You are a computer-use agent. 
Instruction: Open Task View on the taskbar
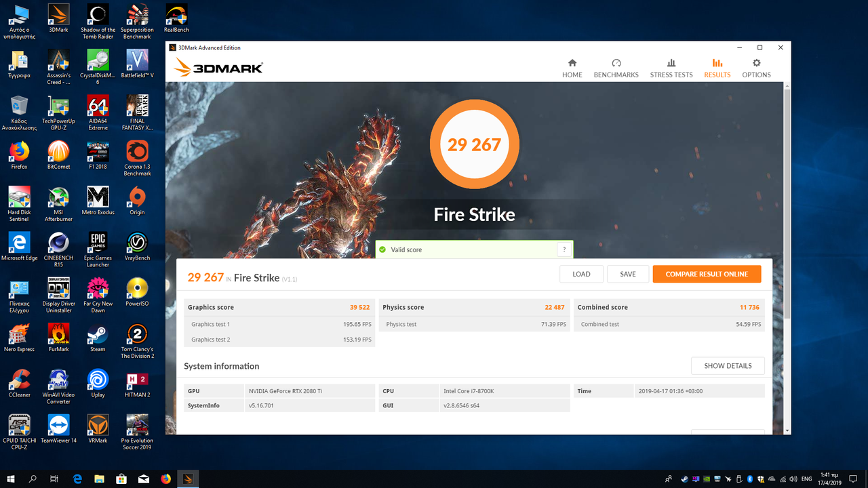pyautogui.click(x=54, y=479)
